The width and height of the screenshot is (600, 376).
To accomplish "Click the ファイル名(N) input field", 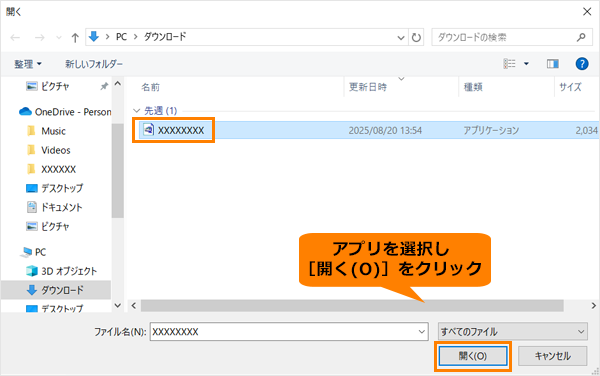I will coord(289,331).
